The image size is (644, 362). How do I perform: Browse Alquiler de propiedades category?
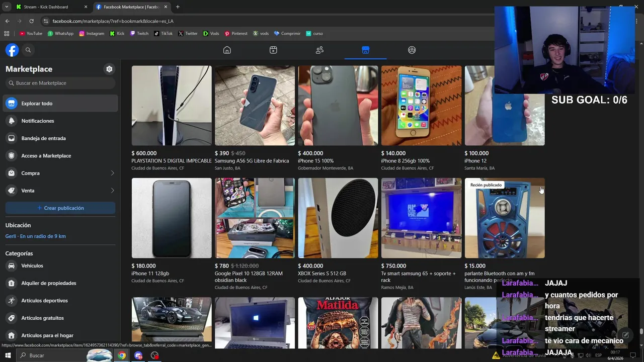pyautogui.click(x=60, y=283)
